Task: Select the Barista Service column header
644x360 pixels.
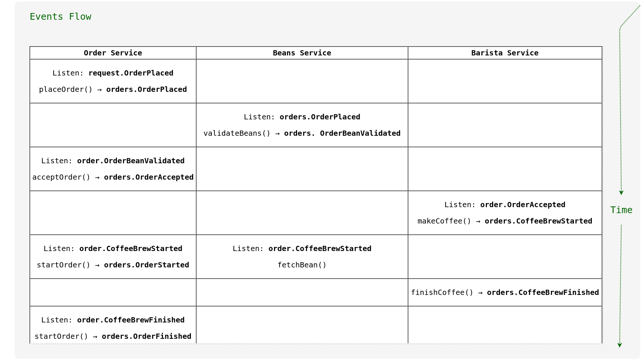Action: tap(504, 53)
